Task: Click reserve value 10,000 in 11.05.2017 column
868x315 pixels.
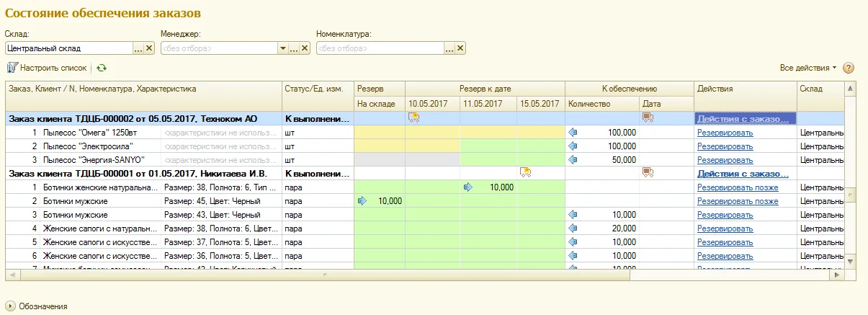Action: point(501,187)
